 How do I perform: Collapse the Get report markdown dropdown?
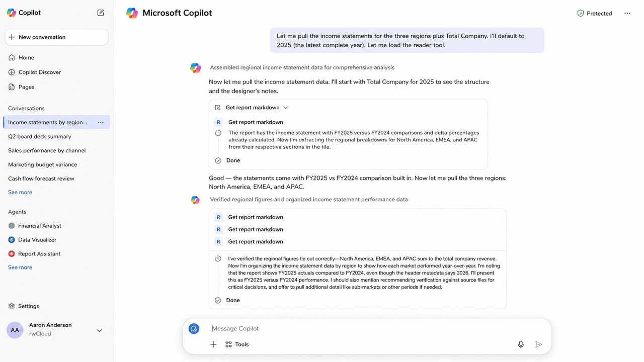coord(286,108)
